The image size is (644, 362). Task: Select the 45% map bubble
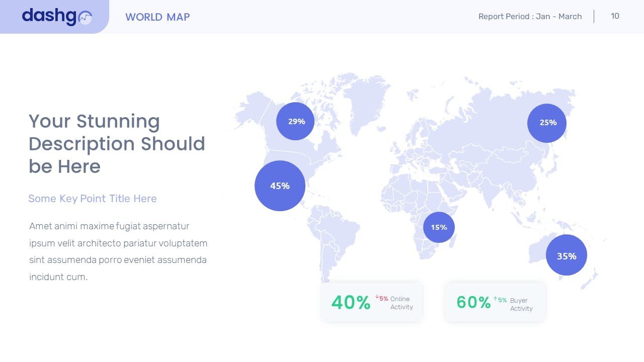coord(280,186)
